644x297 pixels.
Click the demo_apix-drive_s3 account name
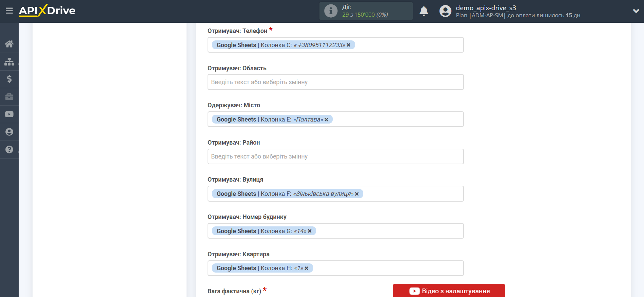click(486, 8)
